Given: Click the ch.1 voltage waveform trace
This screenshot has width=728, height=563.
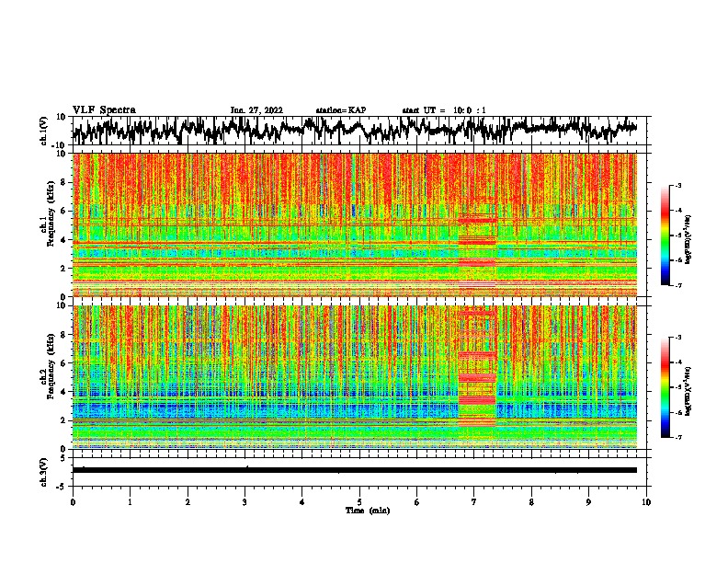Looking at the screenshot, I should [354, 130].
